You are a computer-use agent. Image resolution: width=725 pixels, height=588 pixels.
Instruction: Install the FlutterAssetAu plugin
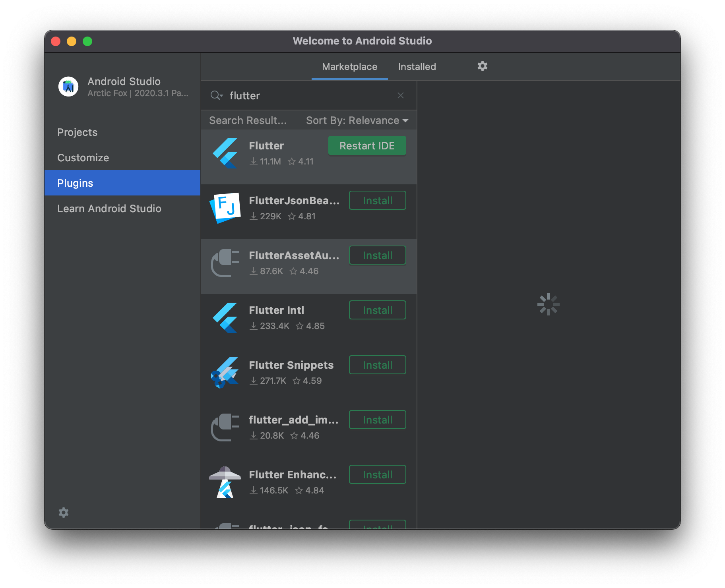378,255
